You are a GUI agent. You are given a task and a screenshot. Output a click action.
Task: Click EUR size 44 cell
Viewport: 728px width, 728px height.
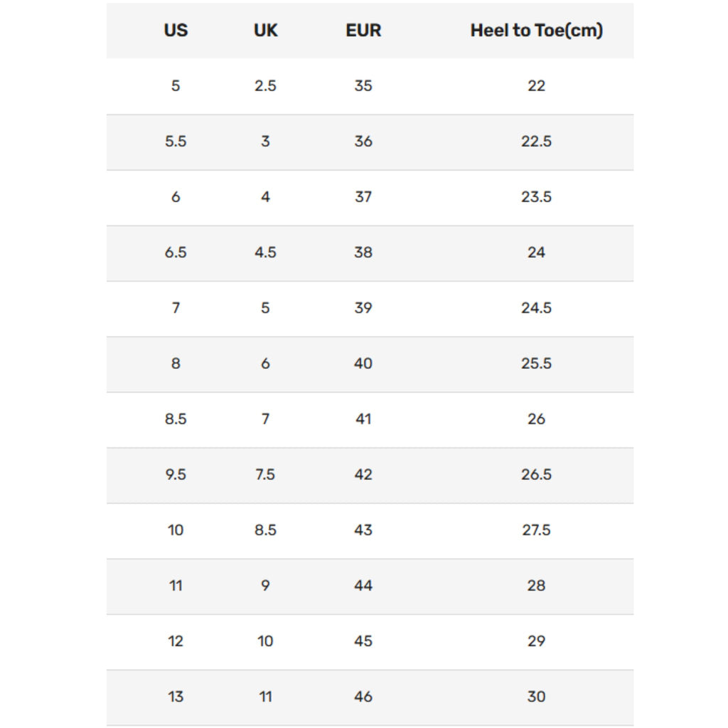(363, 585)
